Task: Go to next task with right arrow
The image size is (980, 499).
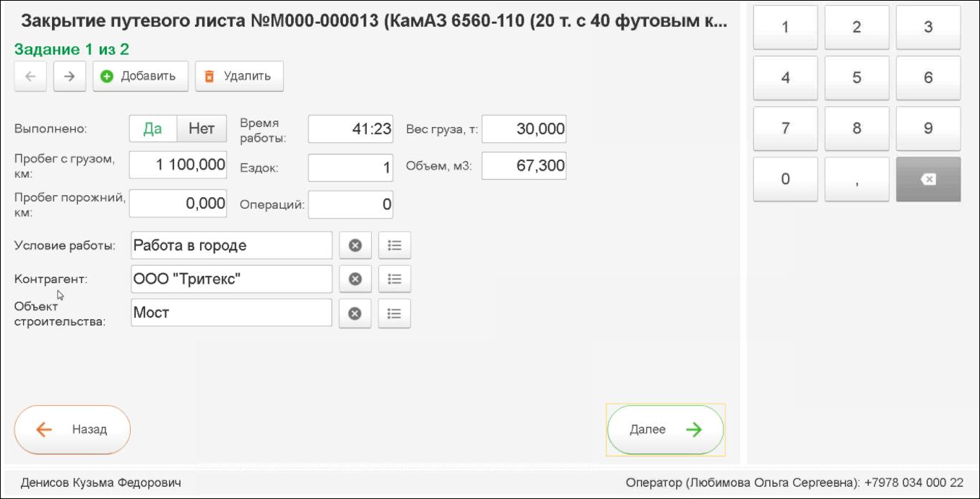Action: tap(69, 77)
